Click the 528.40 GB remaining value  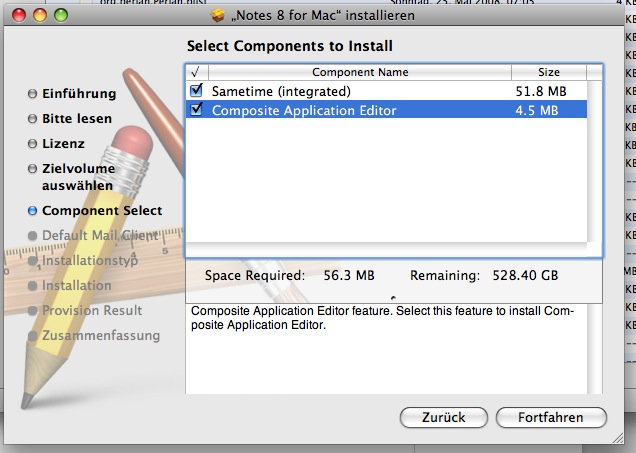coord(525,276)
